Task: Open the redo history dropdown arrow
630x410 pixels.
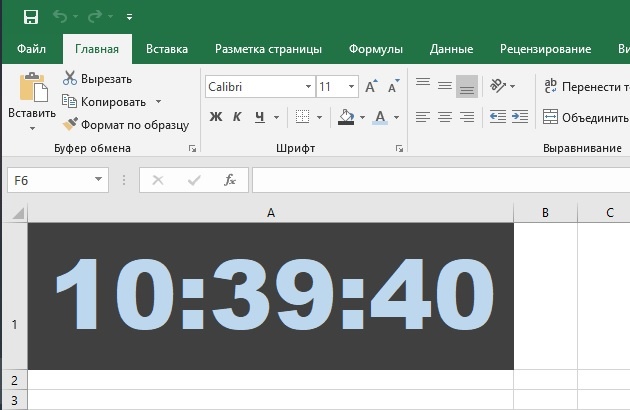Action: pyautogui.click(x=110, y=16)
